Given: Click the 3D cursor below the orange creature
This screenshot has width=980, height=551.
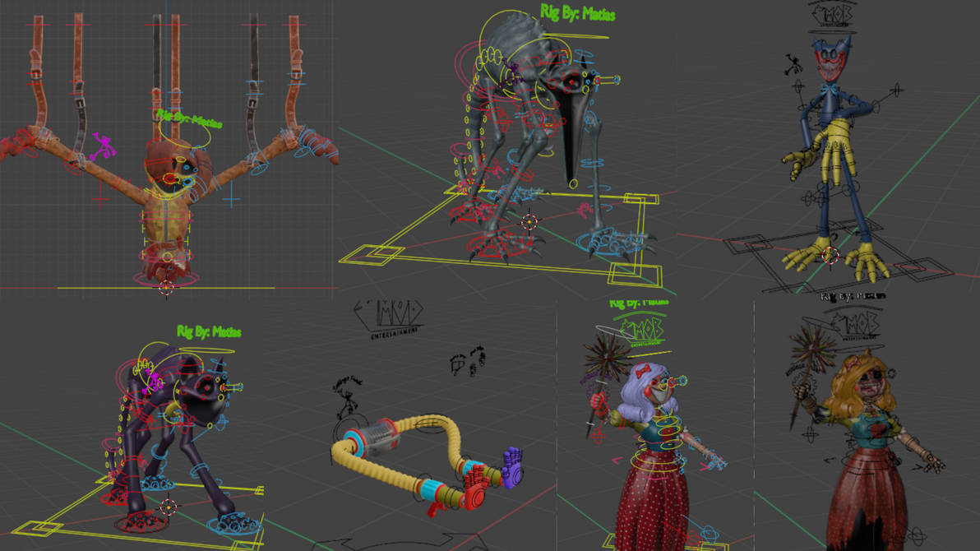Looking at the screenshot, I should click(x=166, y=287).
